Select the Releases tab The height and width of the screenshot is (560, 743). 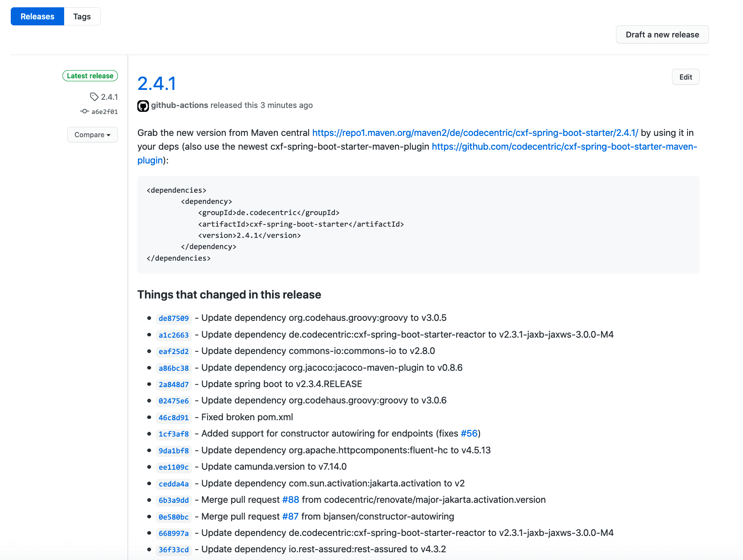(x=37, y=16)
